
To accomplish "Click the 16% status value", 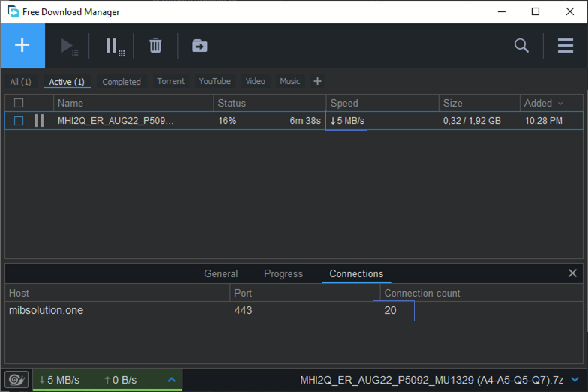I will pos(227,120).
